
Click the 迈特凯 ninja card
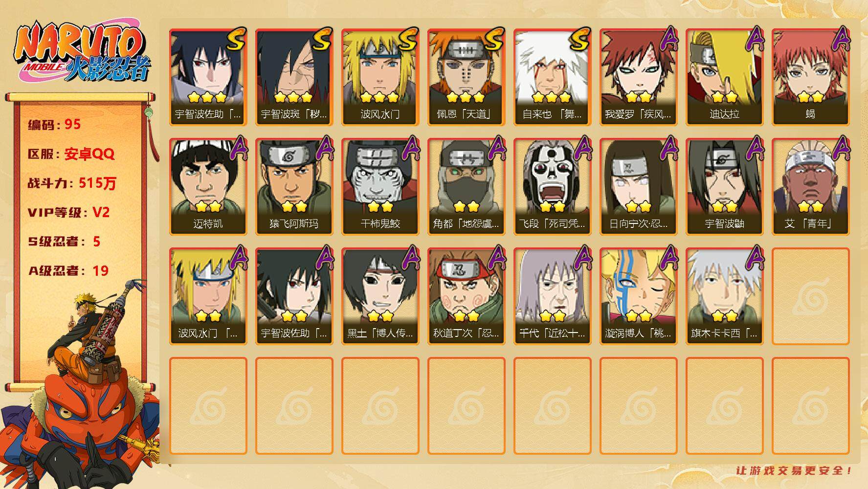[208, 187]
